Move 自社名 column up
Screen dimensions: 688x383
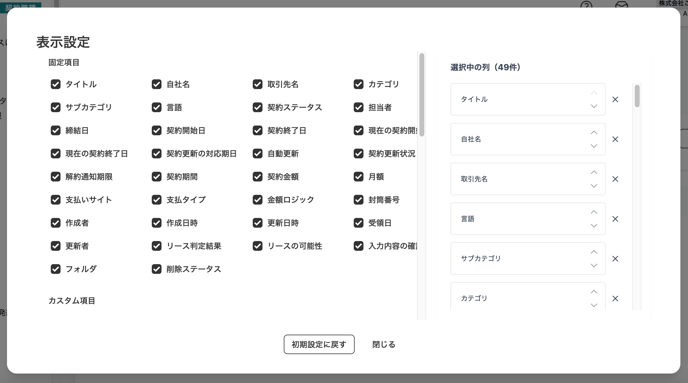pyautogui.click(x=594, y=132)
